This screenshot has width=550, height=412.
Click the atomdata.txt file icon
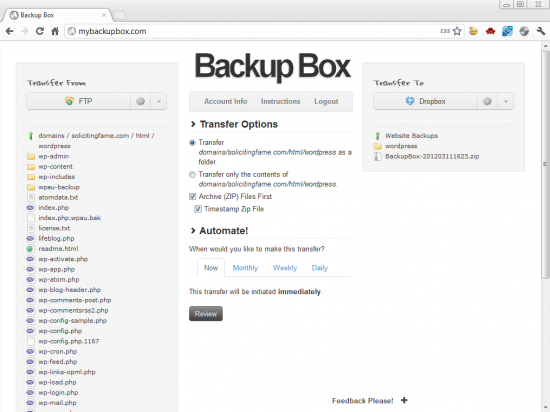pos(31,197)
